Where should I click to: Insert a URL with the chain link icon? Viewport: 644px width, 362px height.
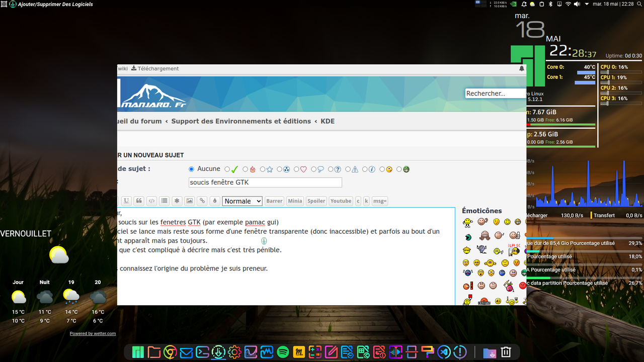[x=202, y=201]
